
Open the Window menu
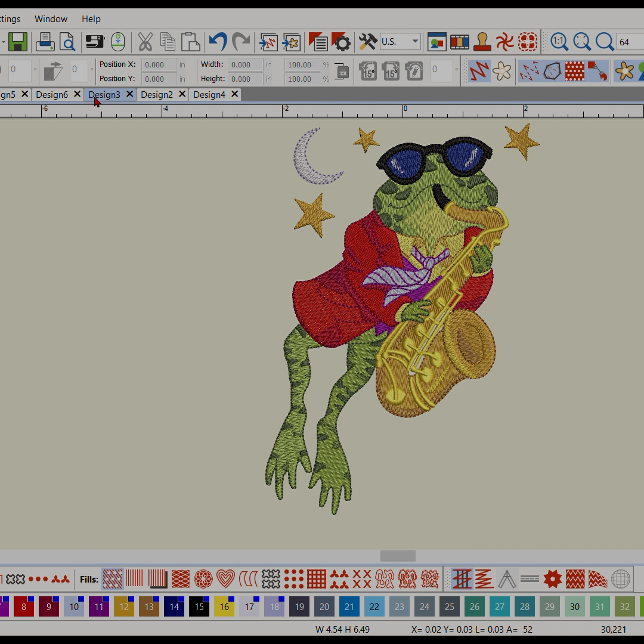click(x=51, y=19)
